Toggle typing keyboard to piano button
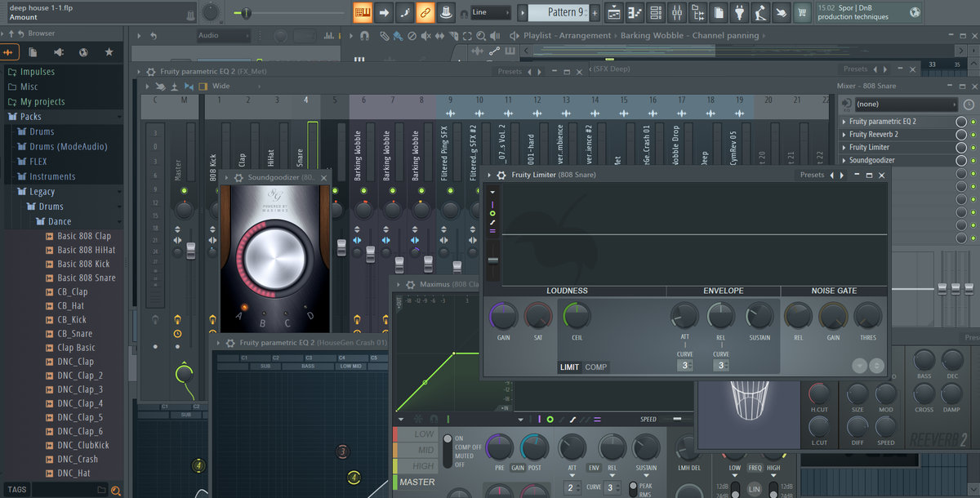The width and height of the screenshot is (980, 498). pyautogui.click(x=363, y=12)
